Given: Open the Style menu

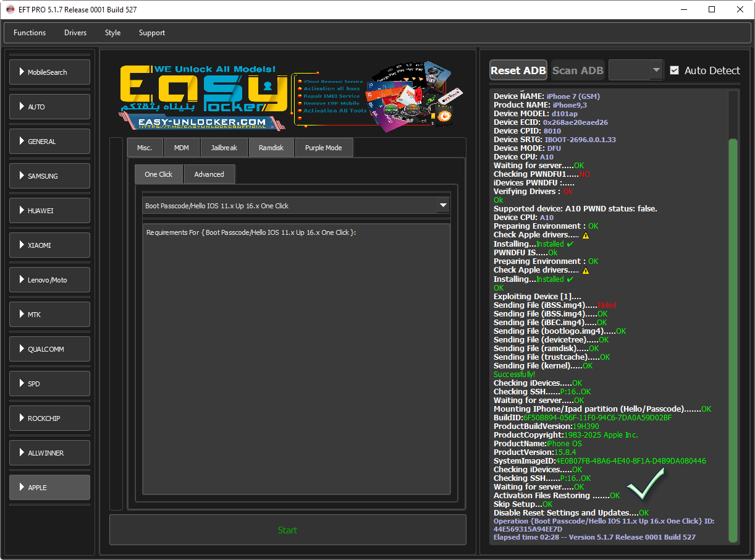Looking at the screenshot, I should pos(113,33).
